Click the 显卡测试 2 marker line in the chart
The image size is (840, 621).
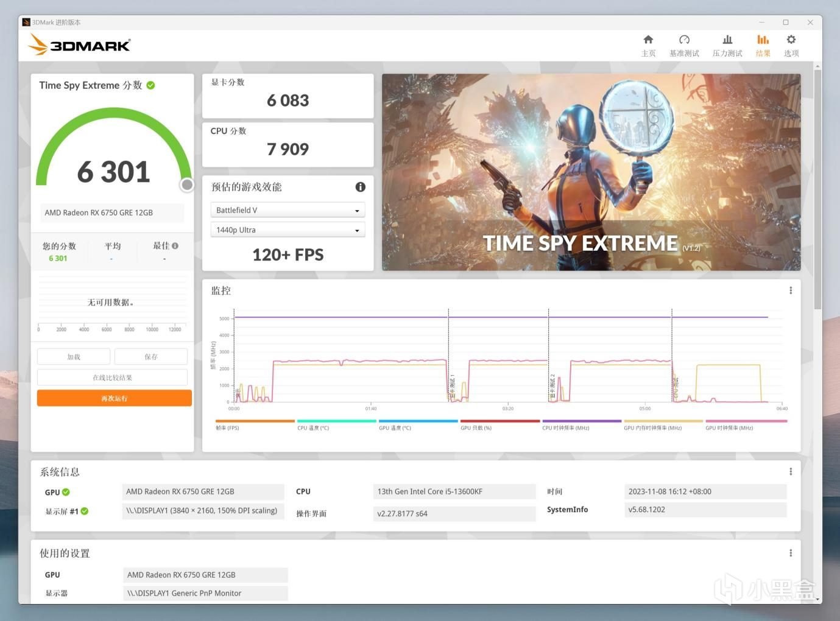[548, 356]
